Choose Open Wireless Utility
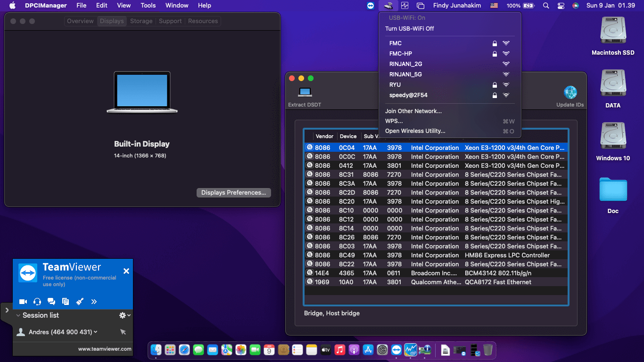This screenshot has width=644, height=362. pyautogui.click(x=450, y=131)
